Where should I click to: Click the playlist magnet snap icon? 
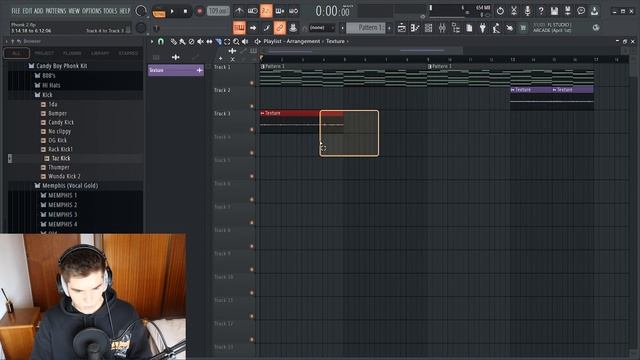[x=161, y=41]
